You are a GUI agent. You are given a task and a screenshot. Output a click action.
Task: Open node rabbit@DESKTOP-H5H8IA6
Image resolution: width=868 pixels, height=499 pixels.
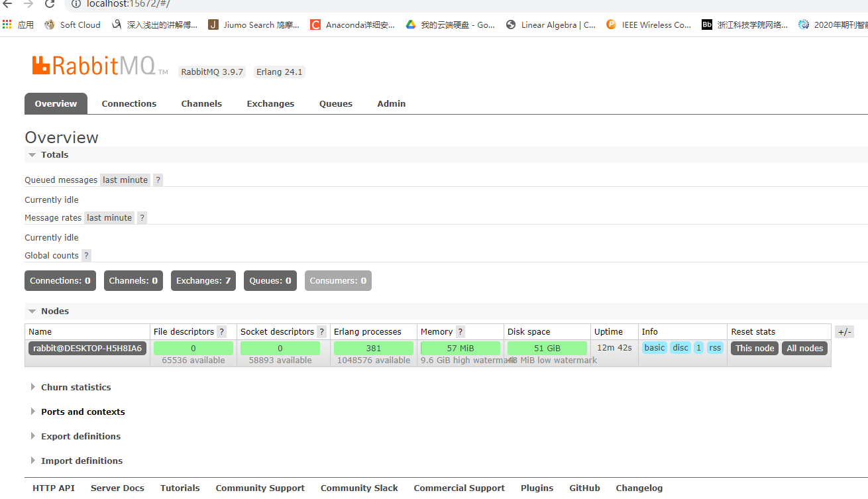click(x=87, y=348)
